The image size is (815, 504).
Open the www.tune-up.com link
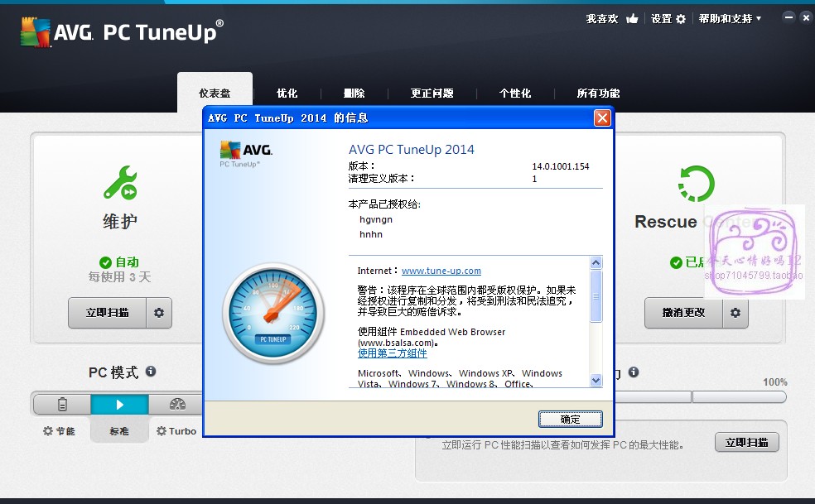pyautogui.click(x=441, y=271)
